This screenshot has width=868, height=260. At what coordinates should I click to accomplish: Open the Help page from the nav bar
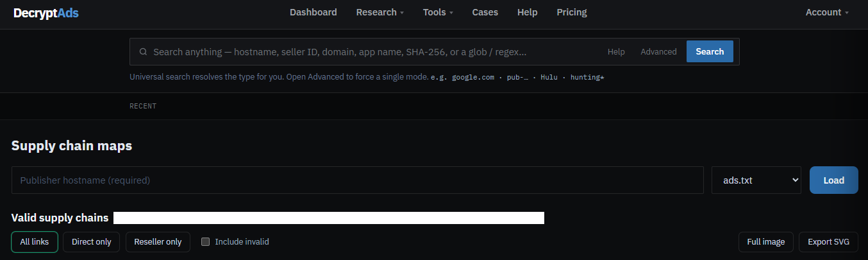pyautogui.click(x=528, y=12)
